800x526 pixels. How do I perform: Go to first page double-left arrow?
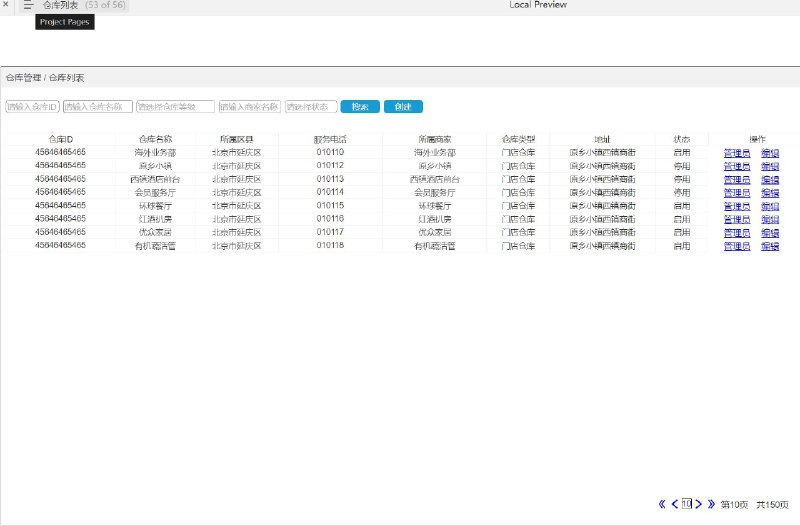(662, 504)
